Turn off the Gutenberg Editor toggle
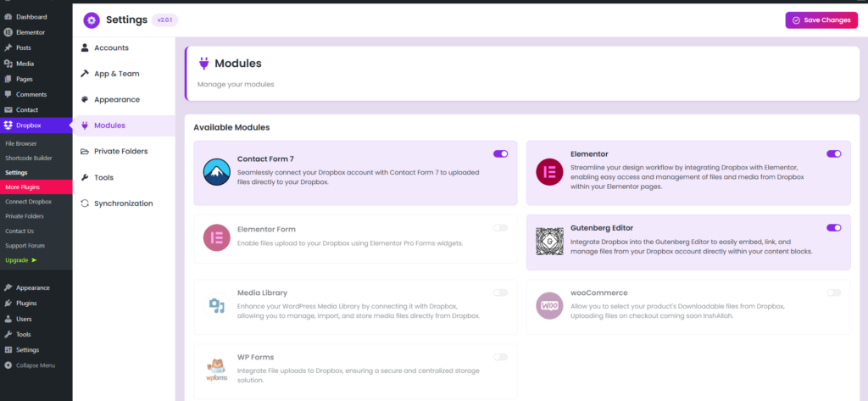The image size is (868, 401). 834,228
